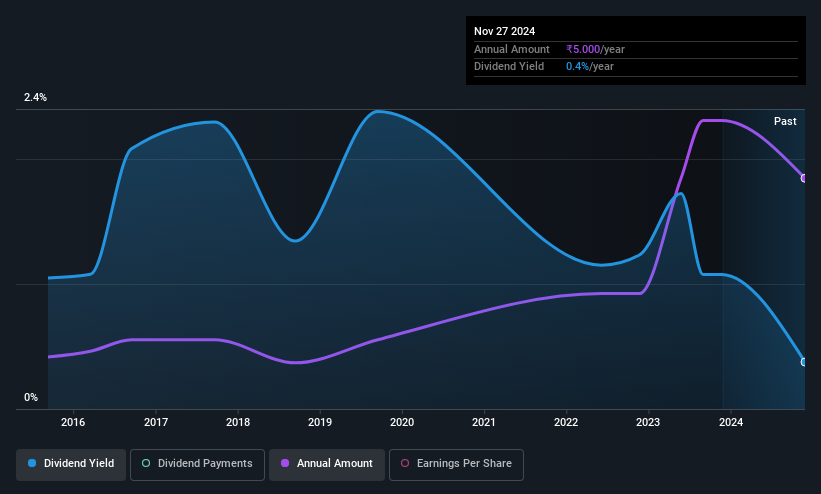Click the 2023 x-axis label

point(648,422)
